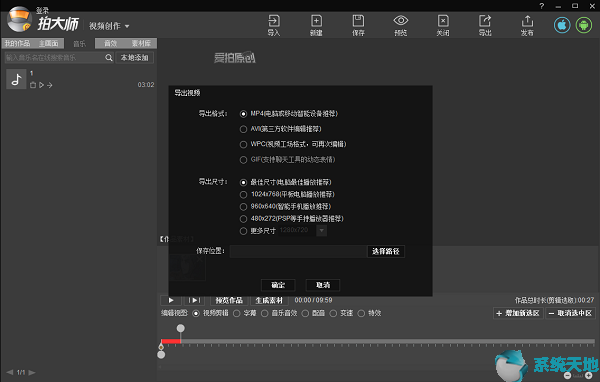Go to next page arrow in music list

(32, 372)
